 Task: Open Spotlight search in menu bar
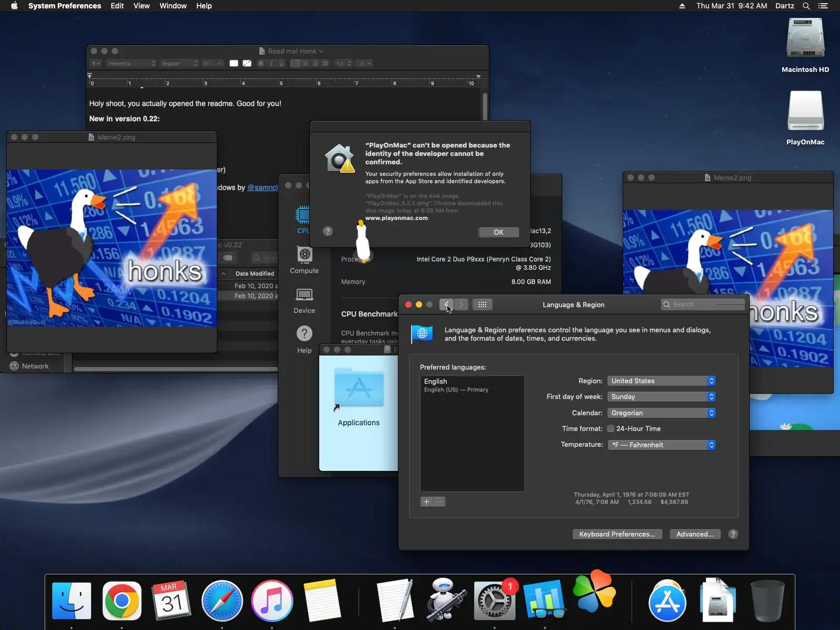[x=806, y=6]
